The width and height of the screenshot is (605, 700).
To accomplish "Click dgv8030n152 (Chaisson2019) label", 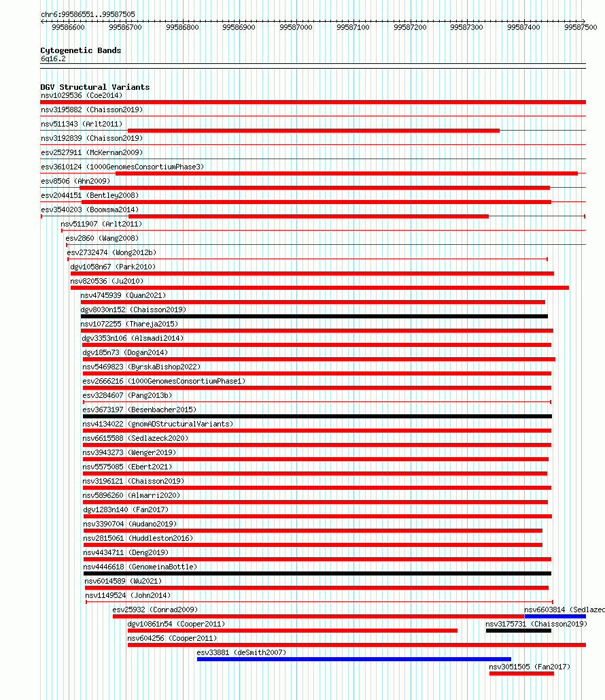I will click(133, 310).
